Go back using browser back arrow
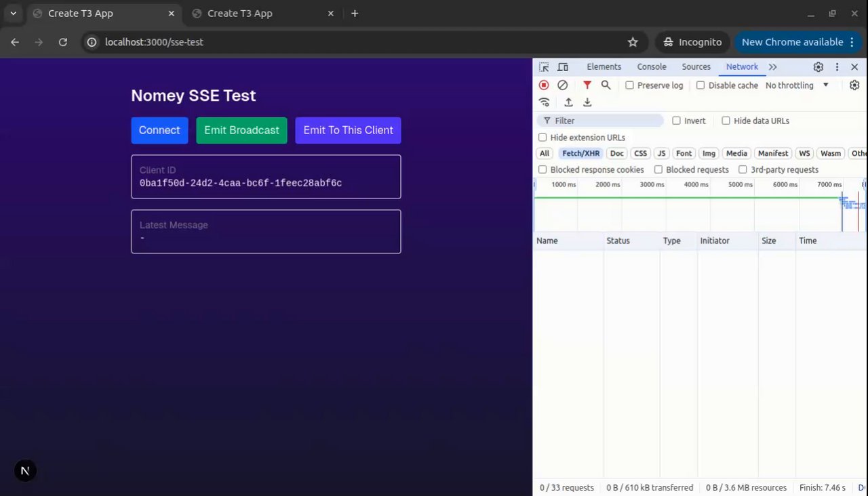 click(15, 42)
